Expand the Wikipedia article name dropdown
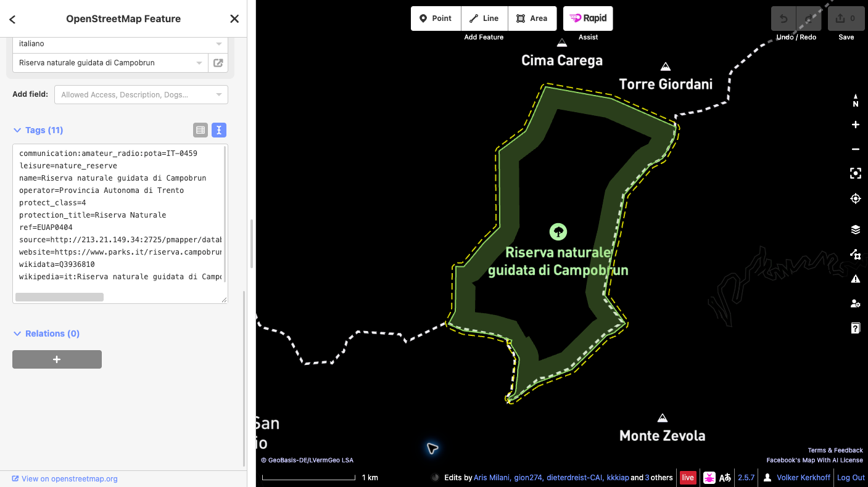The image size is (868, 487). pos(199,63)
